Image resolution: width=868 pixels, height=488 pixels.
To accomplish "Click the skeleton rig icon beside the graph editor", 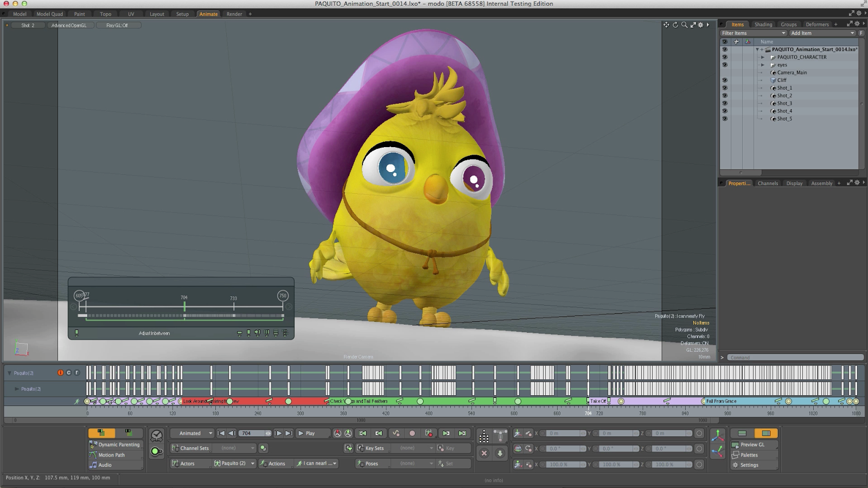I will pos(500,436).
